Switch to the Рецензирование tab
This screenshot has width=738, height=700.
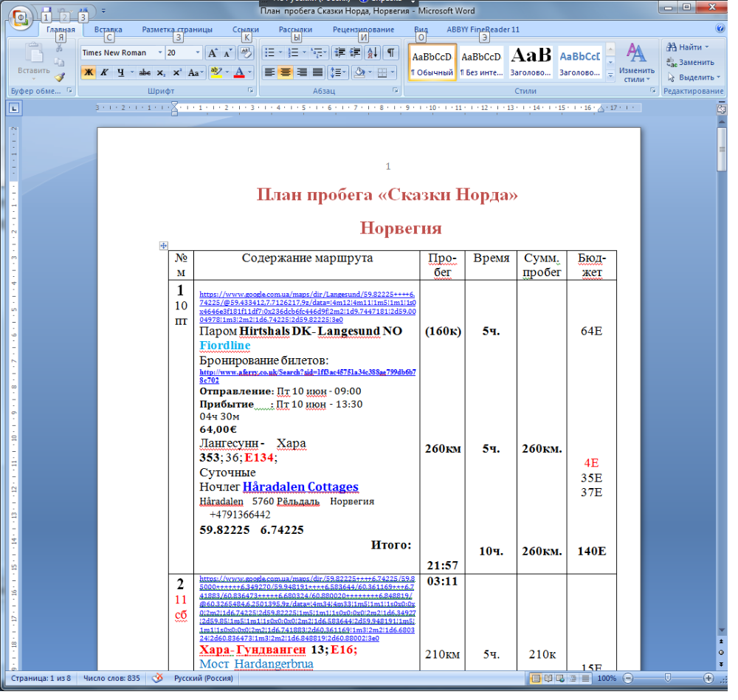coord(363,30)
